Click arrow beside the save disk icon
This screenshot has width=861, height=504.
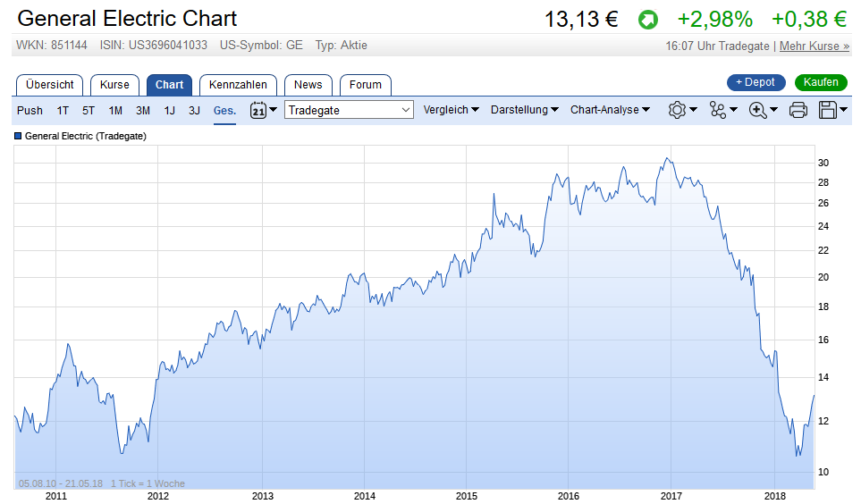point(843,110)
